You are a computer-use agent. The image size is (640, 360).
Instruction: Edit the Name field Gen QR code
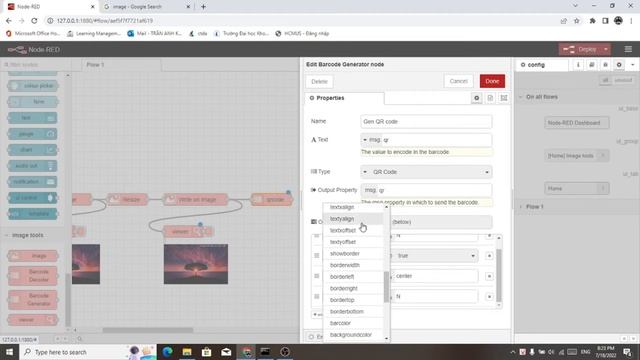[426, 122]
